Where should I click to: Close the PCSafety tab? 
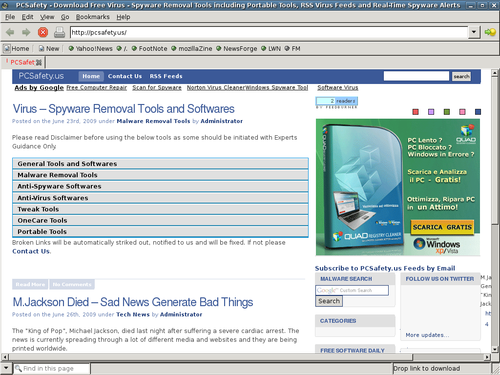point(39,62)
